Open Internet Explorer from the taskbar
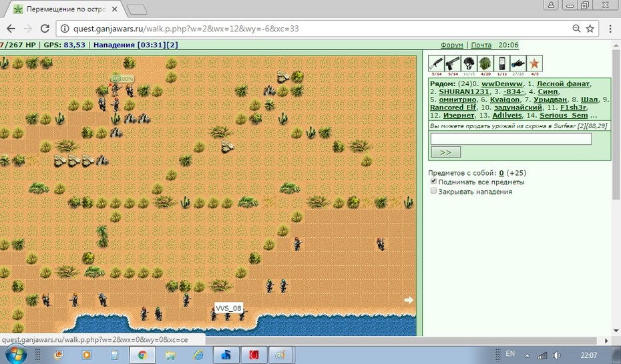This screenshot has height=364, width=621. pyautogui.click(x=198, y=355)
